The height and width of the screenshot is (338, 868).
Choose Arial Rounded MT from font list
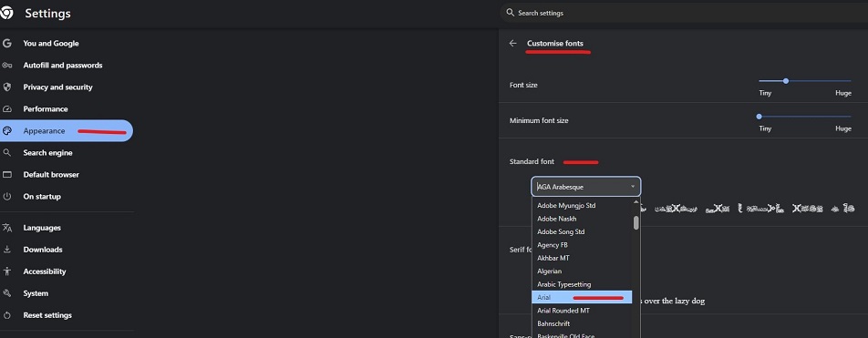tap(583, 311)
